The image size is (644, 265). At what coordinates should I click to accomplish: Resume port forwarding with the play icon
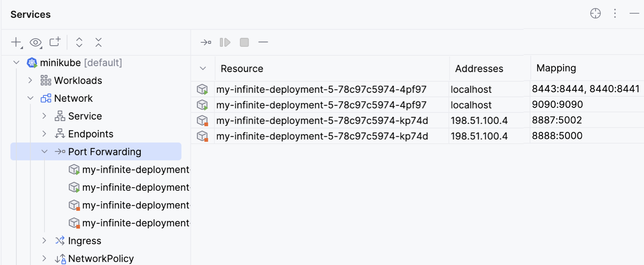224,42
